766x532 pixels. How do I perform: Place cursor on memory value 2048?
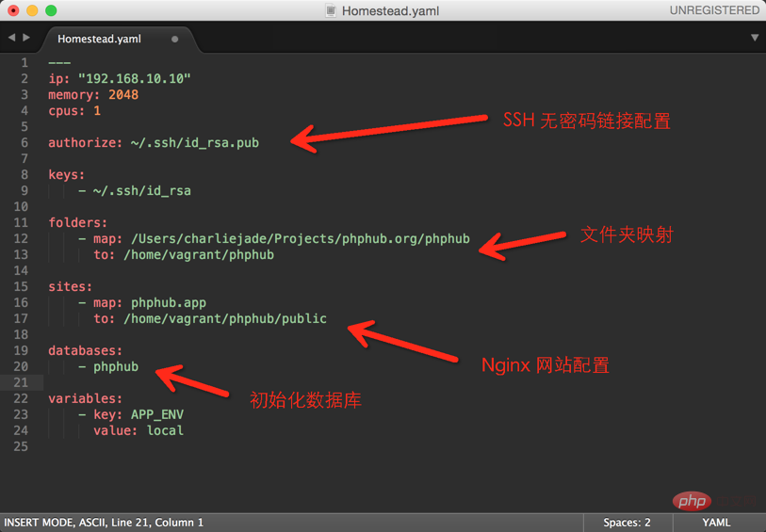pyautogui.click(x=122, y=94)
